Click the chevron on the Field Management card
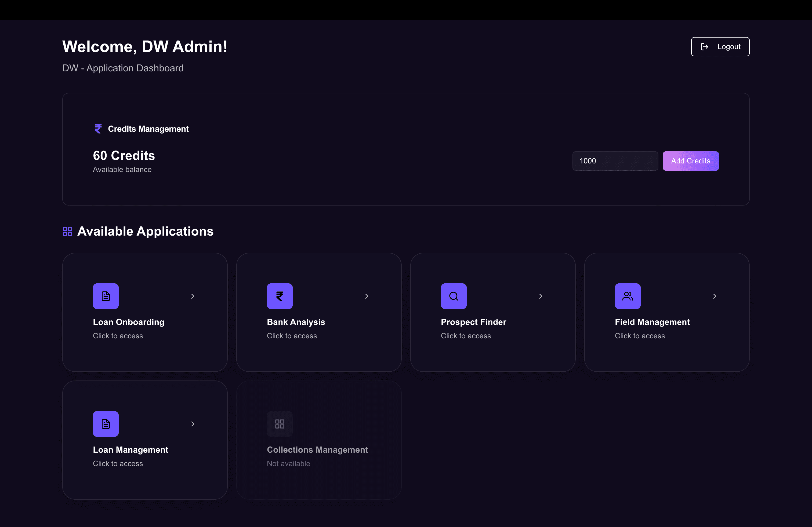Screen dimensions: 812x527 (x=715, y=296)
